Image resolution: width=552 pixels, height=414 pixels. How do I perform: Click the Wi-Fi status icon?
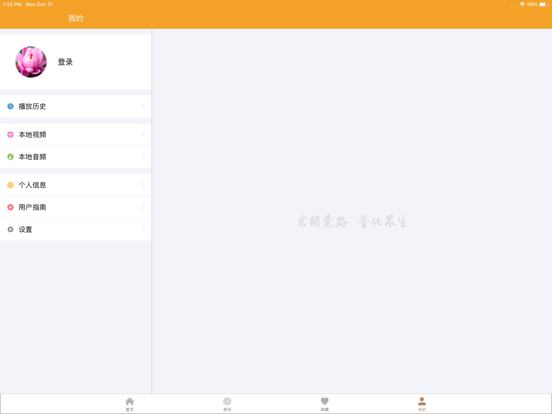tap(522, 5)
